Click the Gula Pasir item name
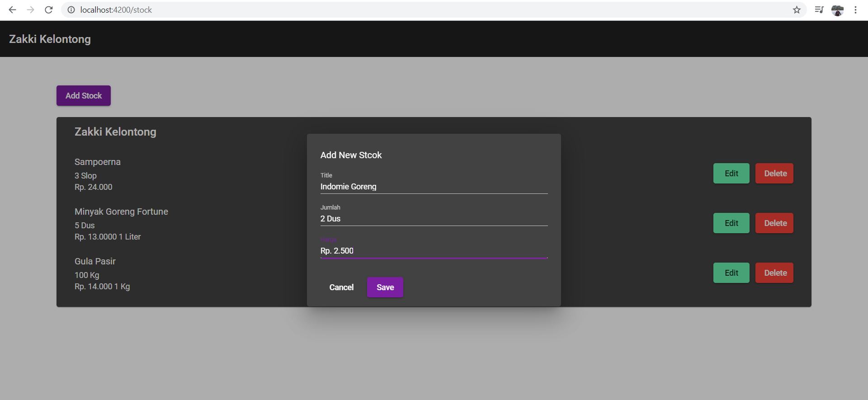 point(95,261)
